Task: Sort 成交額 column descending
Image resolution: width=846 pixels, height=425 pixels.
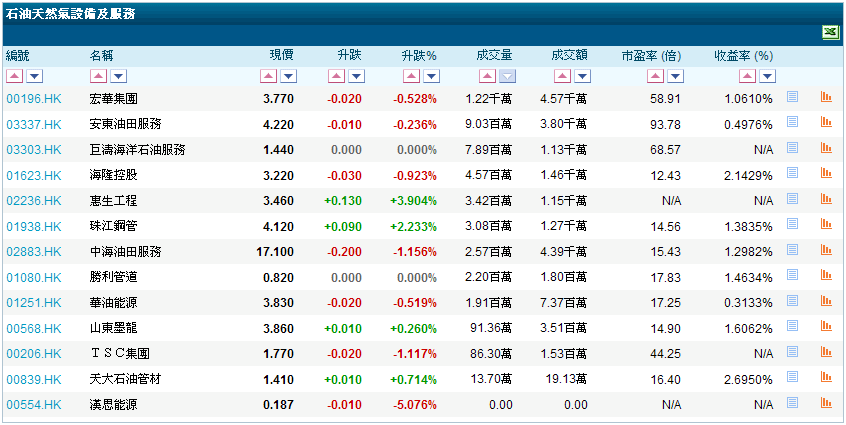Action: point(582,76)
